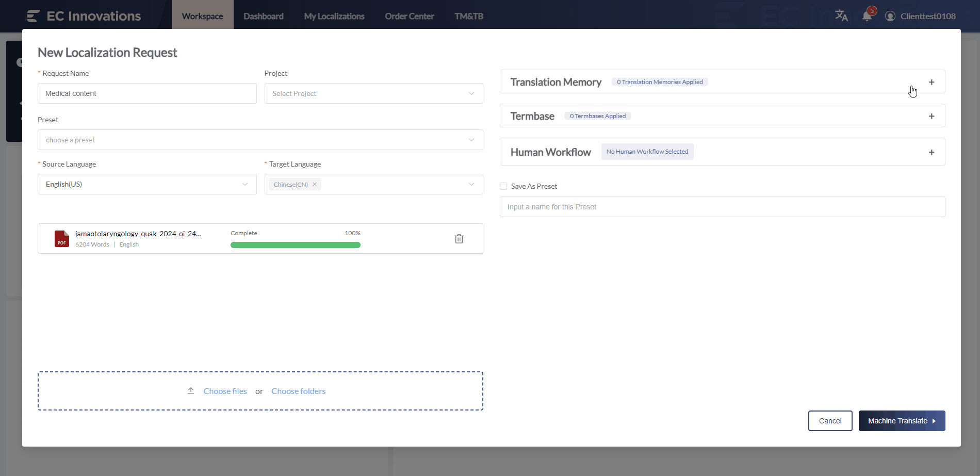Click the EC Innovations logo
This screenshot has width=980, height=476.
click(x=84, y=16)
